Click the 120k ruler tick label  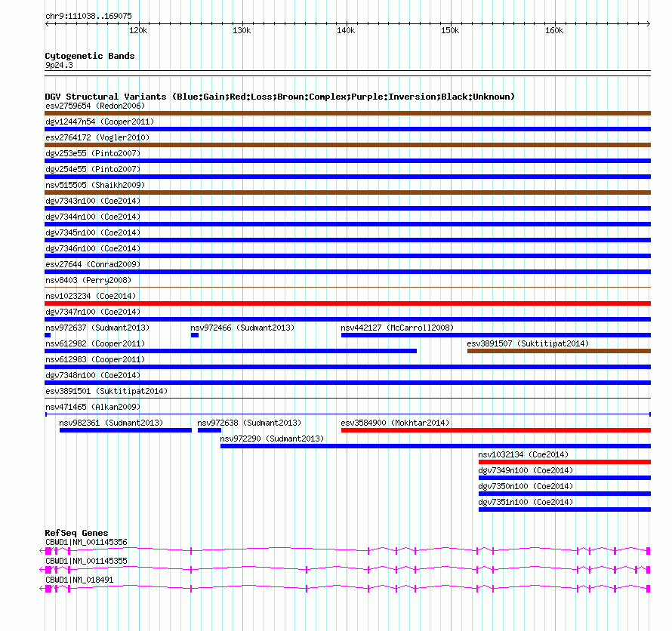point(138,30)
